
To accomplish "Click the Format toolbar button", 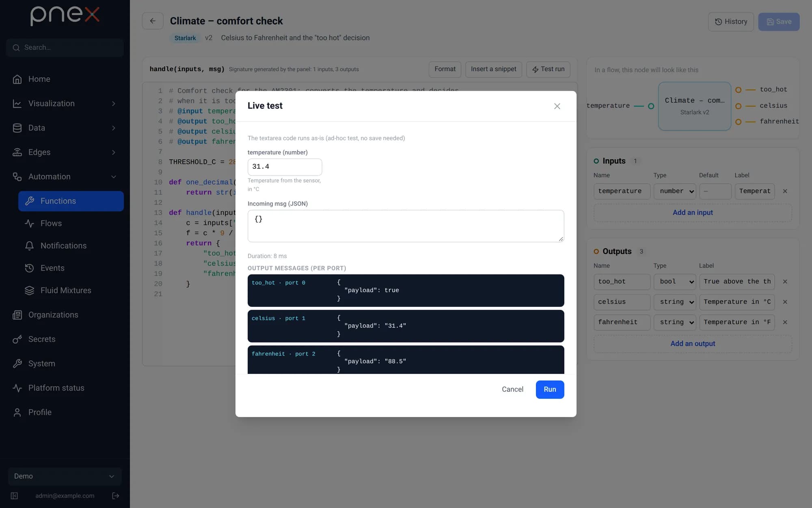I will pos(445,69).
